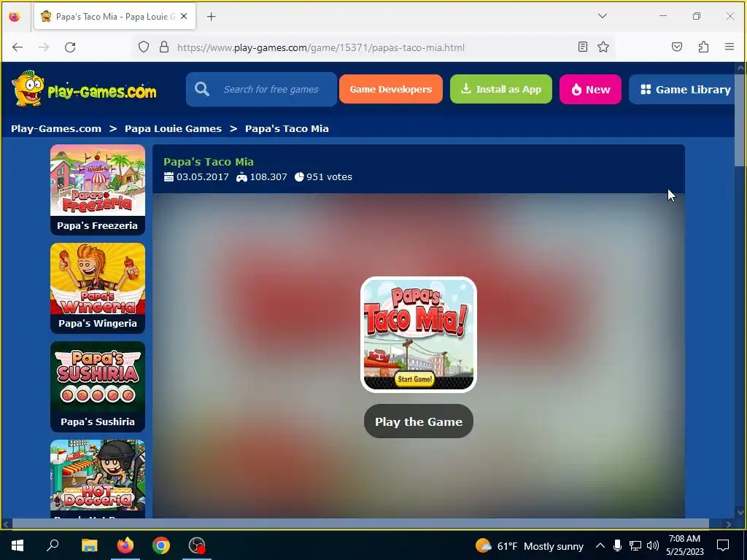The width and height of the screenshot is (747, 560).
Task: Click the Install as App button
Action: click(501, 89)
